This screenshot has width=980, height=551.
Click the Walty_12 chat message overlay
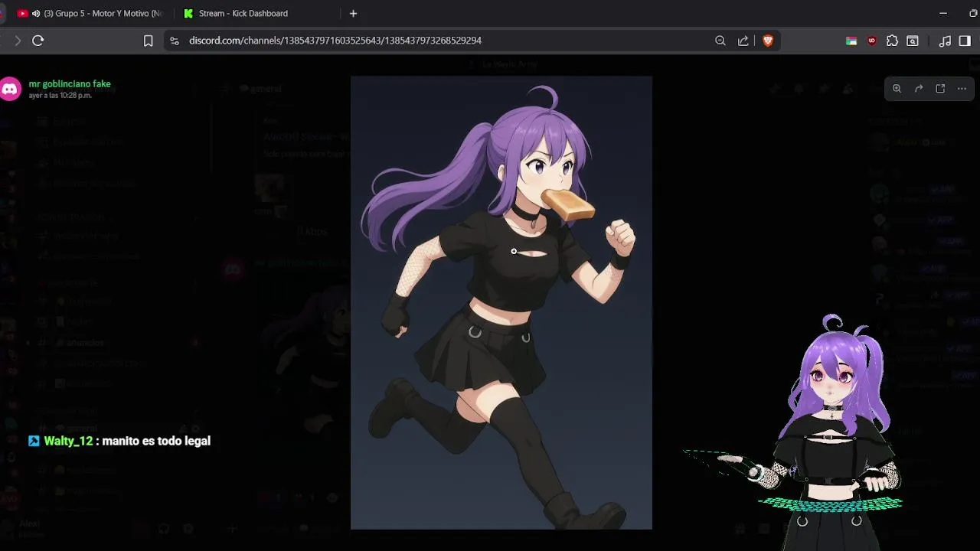pos(119,441)
